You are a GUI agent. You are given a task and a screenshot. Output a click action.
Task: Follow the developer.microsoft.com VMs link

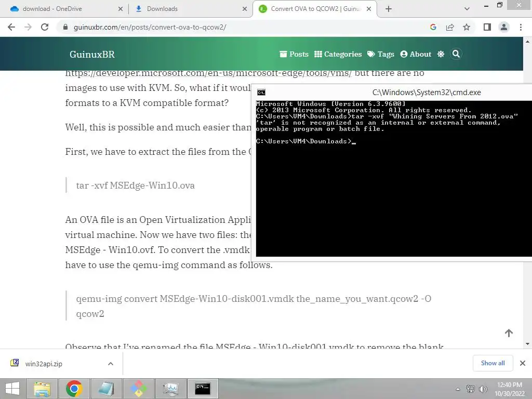tap(208, 74)
